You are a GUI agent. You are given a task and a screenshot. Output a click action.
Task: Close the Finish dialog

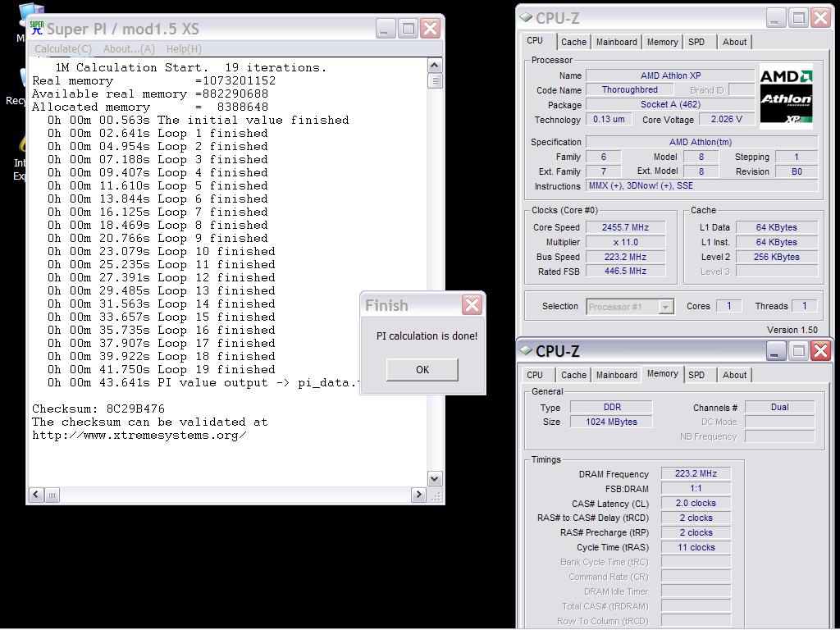[472, 305]
